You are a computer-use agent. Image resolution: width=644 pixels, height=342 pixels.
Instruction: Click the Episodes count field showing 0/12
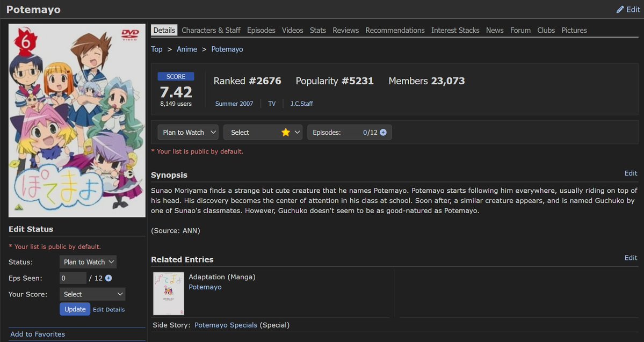pos(350,132)
